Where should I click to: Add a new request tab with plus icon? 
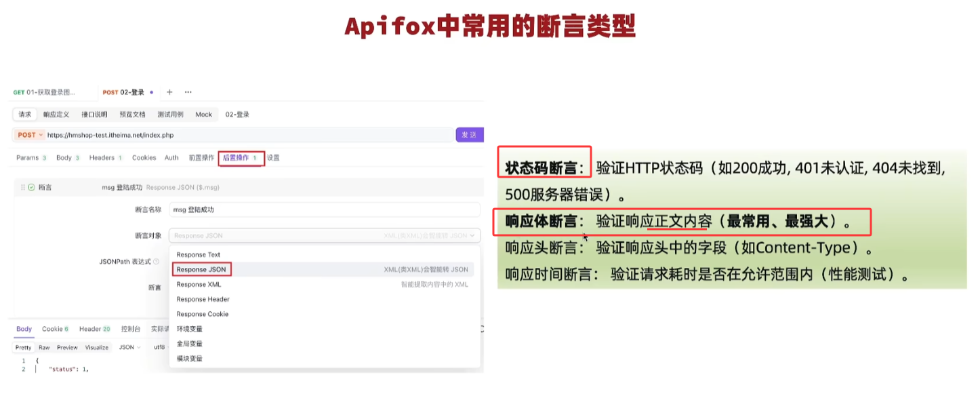pos(169,92)
